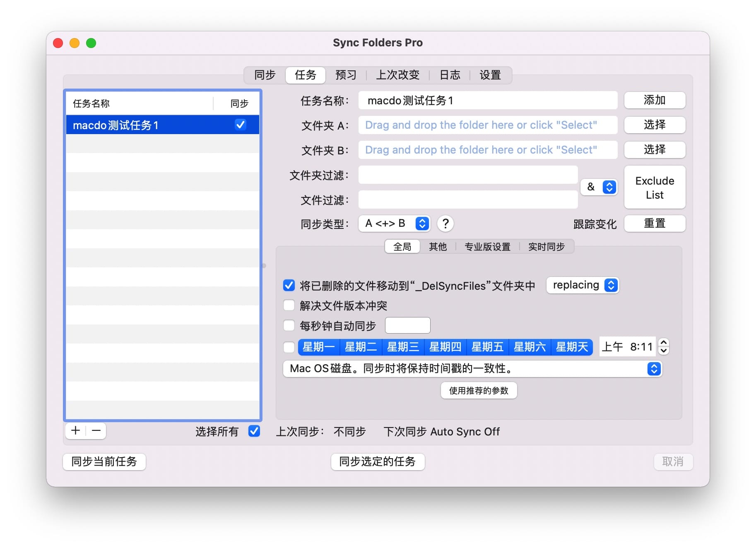Open the replacing dropdown
756x548 pixels.
(x=583, y=285)
